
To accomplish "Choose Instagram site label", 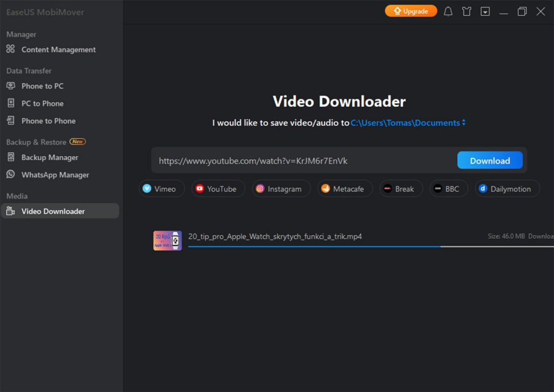I will coord(285,189).
